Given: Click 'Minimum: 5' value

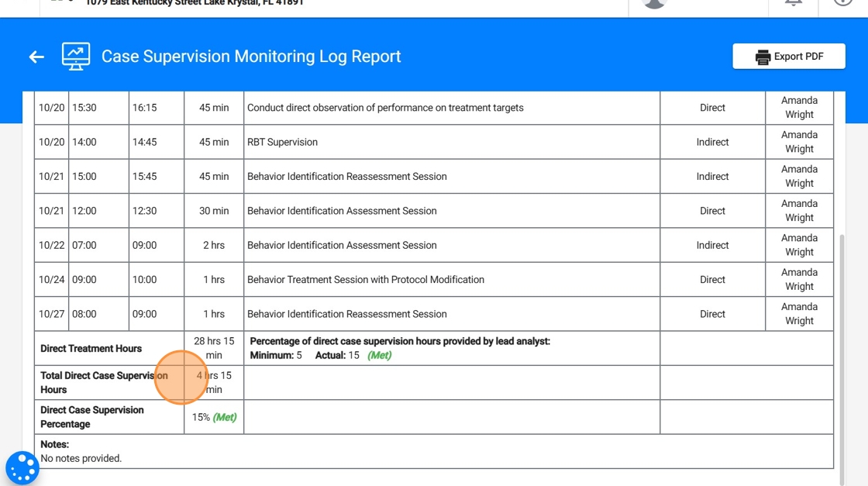Looking at the screenshot, I should 276,355.
